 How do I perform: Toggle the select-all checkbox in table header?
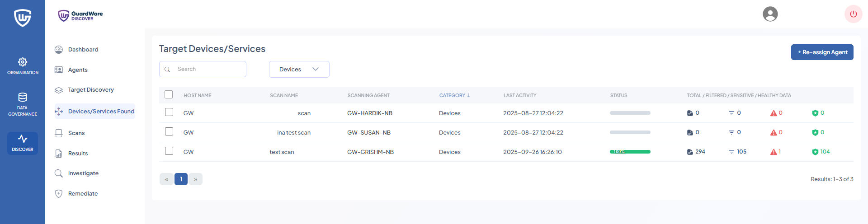(x=169, y=94)
